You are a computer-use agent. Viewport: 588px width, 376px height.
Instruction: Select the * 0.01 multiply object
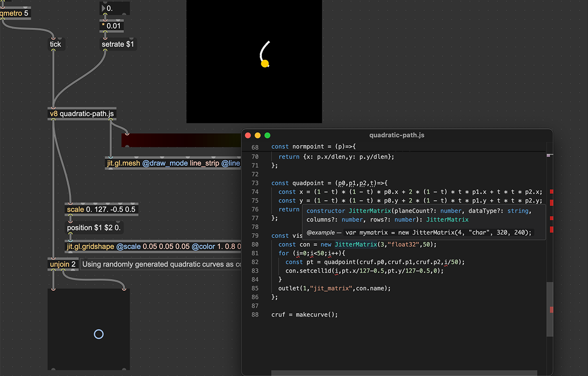coord(111,26)
